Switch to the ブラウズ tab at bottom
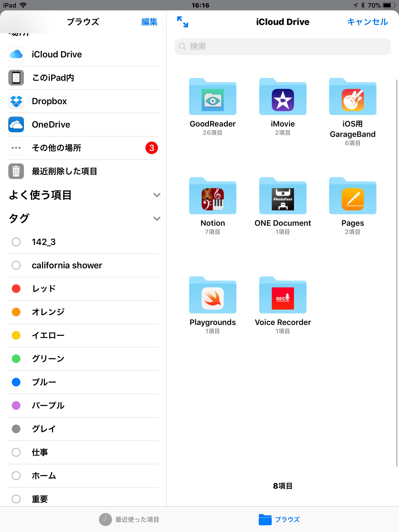 [x=279, y=519]
